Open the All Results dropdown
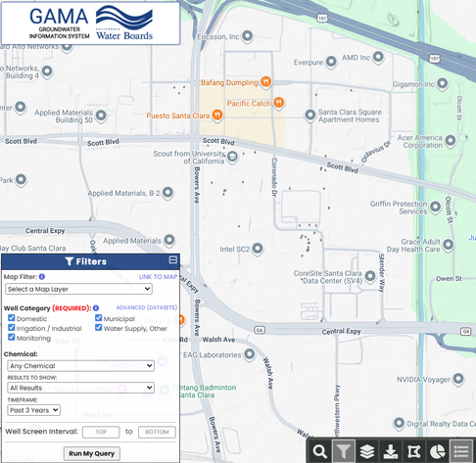This screenshot has width=476, height=463. 80,388
